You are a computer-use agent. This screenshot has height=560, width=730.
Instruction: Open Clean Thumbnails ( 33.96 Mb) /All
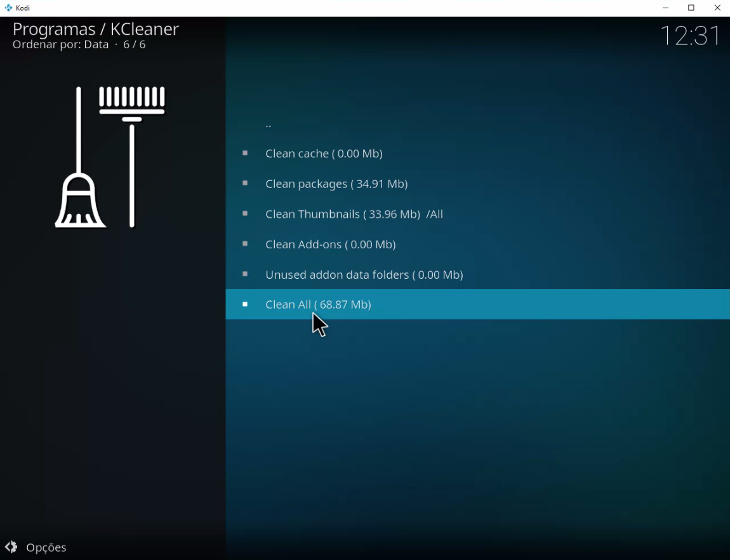[x=477, y=214]
